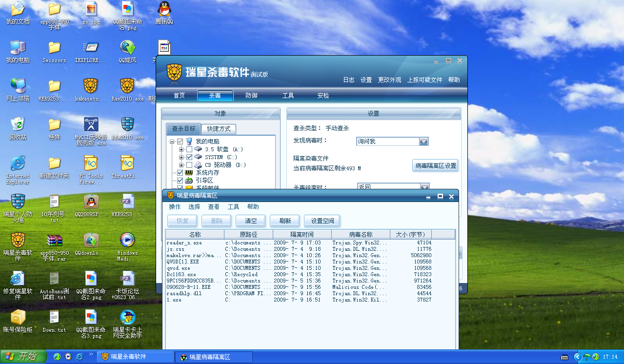Screen dimensions: 624x364
Task: Select the rasadhlp.dll quarantine row
Action: click(x=310, y=293)
